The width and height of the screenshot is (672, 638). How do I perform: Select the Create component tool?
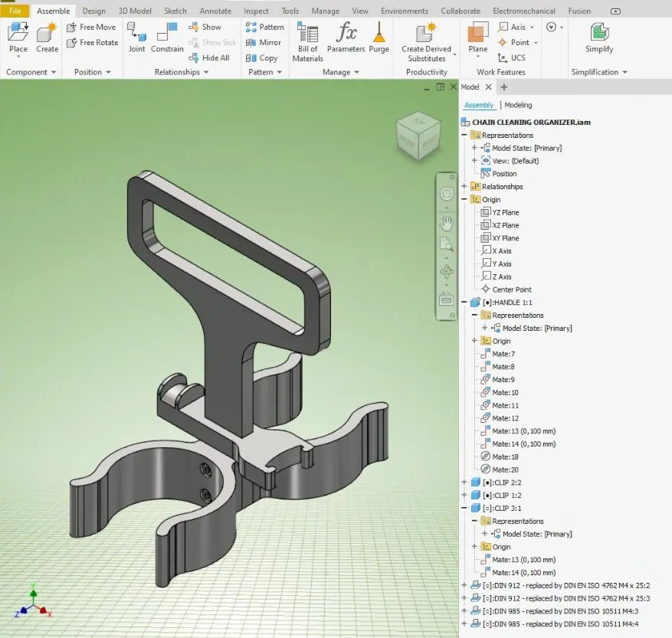tap(48, 38)
